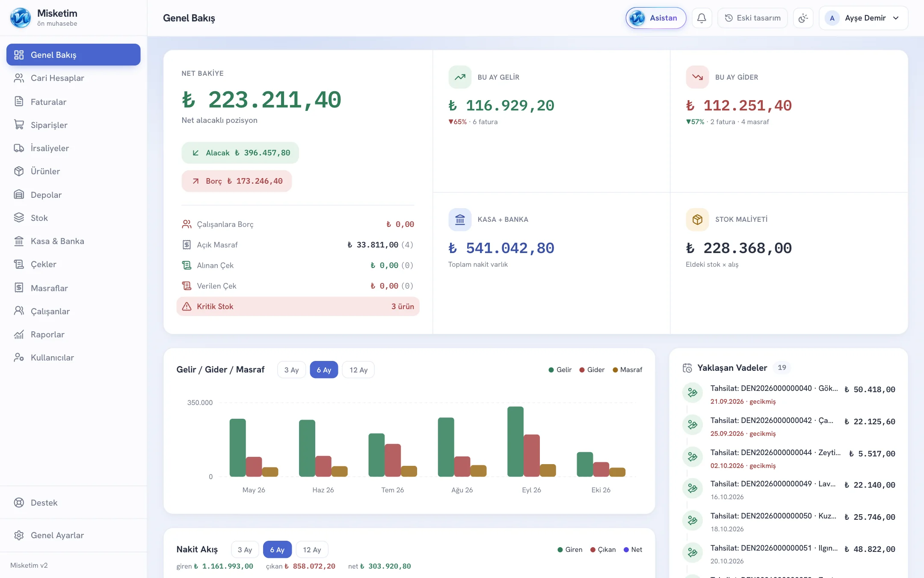Open Raporlar chart icon in sidebar

19,334
